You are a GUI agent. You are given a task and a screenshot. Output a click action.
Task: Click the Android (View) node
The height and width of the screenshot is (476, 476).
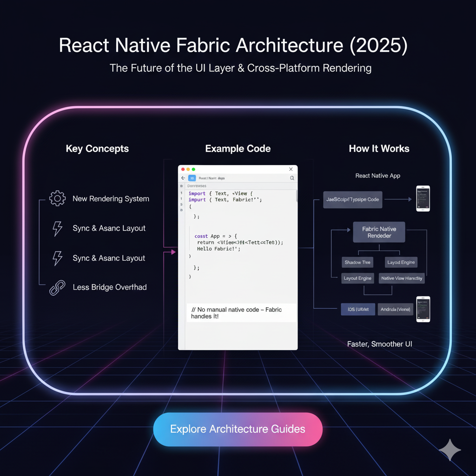[395, 309]
